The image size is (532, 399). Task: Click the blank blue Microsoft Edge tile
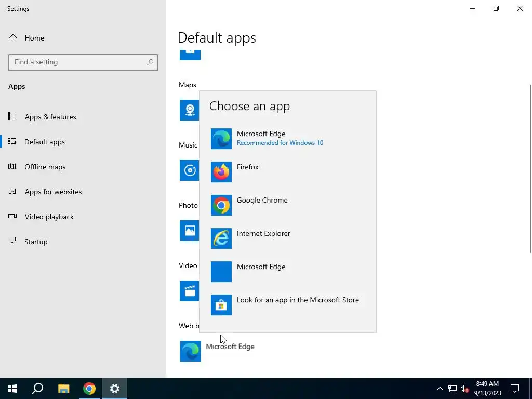click(221, 272)
